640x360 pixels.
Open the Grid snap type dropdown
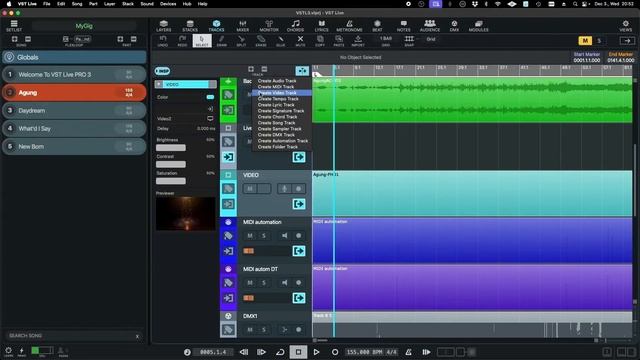pyautogui.click(x=431, y=39)
